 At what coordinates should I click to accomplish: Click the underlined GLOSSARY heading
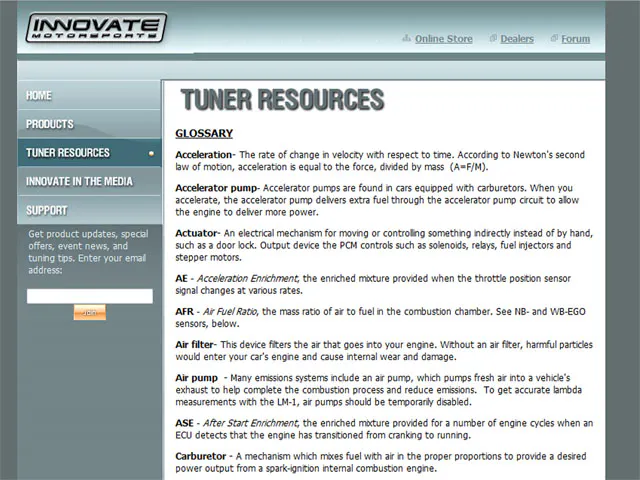tap(204, 133)
